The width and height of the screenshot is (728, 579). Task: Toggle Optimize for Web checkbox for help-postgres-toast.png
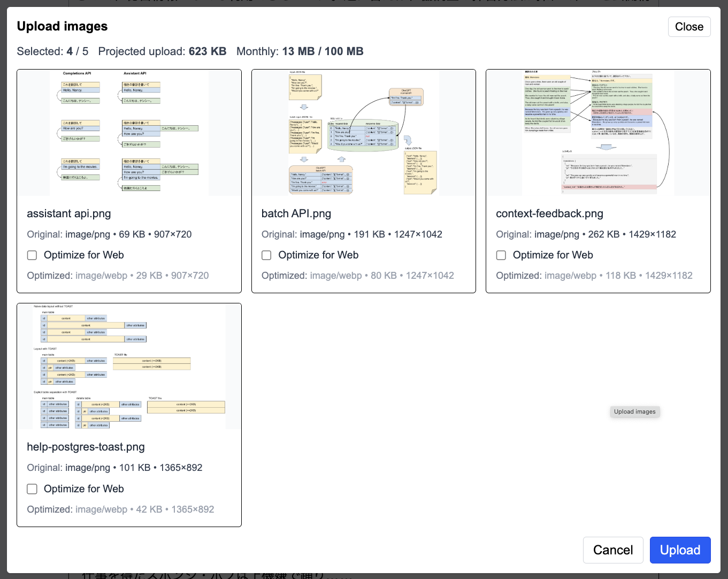[x=32, y=489]
